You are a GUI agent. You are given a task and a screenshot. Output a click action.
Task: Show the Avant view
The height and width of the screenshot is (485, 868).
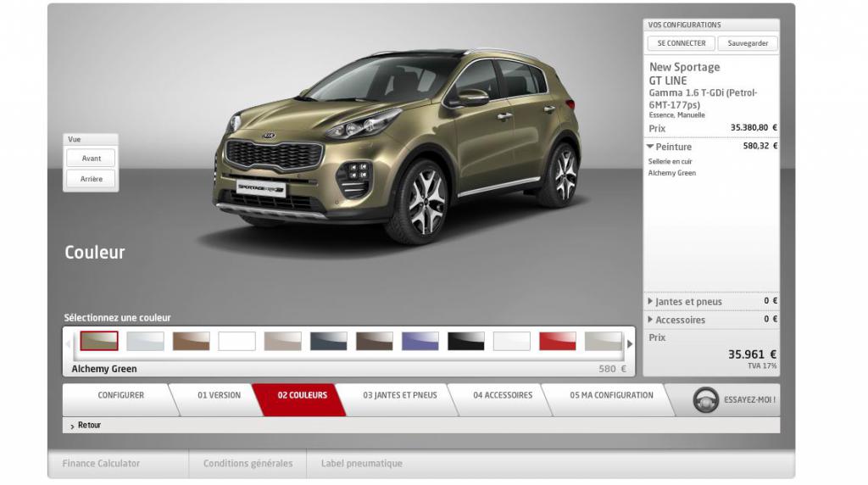92,159
